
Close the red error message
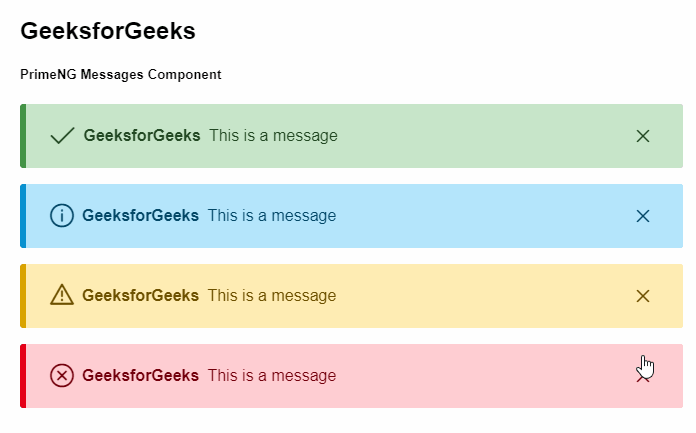[643, 377]
